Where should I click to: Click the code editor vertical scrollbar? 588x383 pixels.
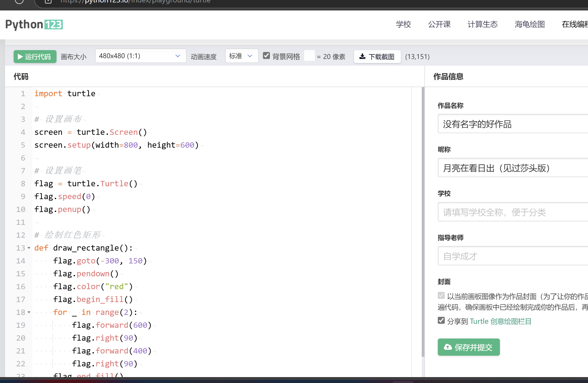coord(423,222)
